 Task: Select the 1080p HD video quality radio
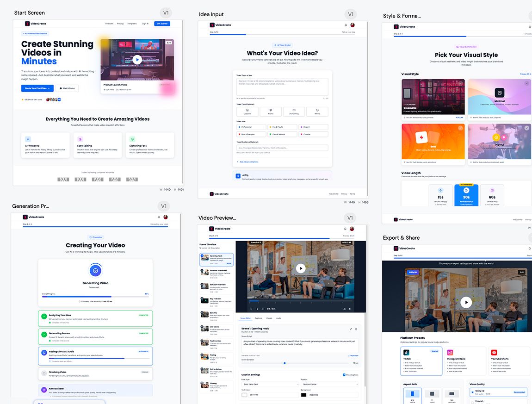[x=472, y=391]
